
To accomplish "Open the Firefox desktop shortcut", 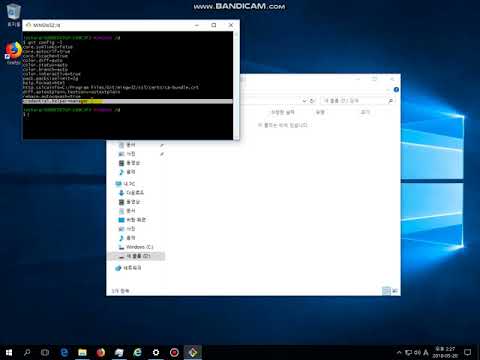I will click(14, 53).
